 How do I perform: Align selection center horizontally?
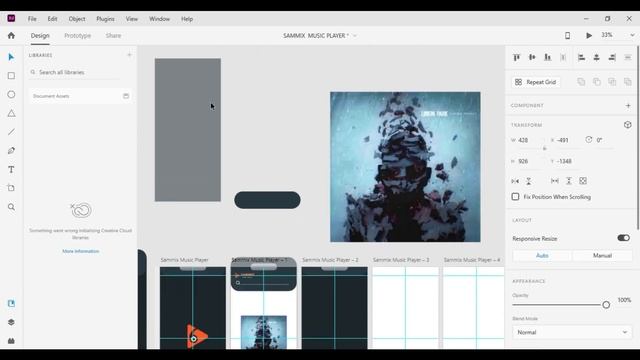[x=596, y=58]
